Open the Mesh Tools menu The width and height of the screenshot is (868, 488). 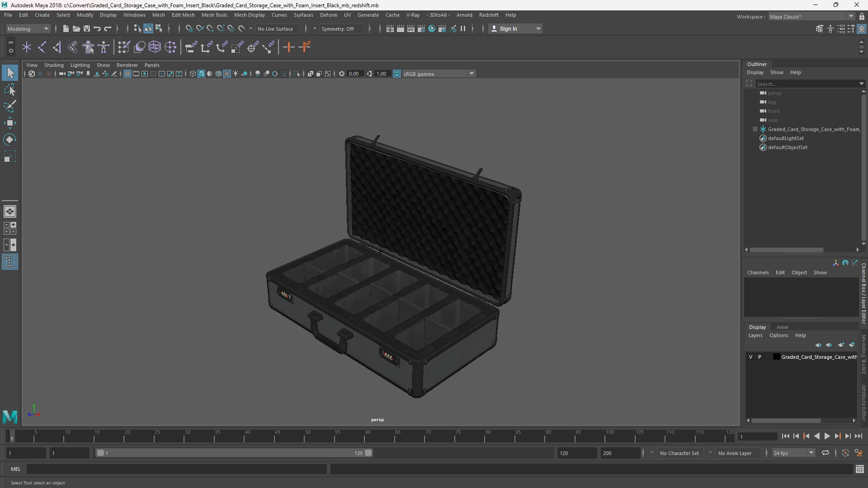tap(214, 15)
